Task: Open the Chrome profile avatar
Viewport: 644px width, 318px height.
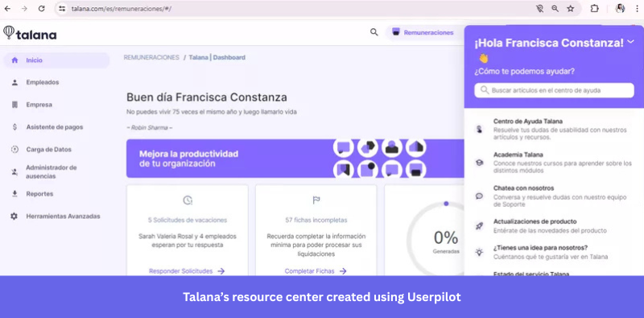Action: tap(620, 9)
